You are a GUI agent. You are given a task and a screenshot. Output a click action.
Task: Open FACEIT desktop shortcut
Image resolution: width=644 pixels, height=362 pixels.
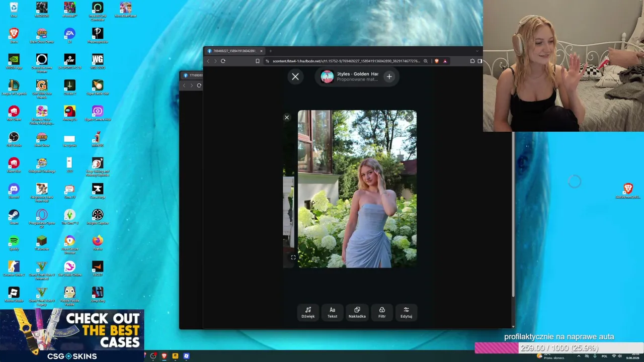(98, 269)
